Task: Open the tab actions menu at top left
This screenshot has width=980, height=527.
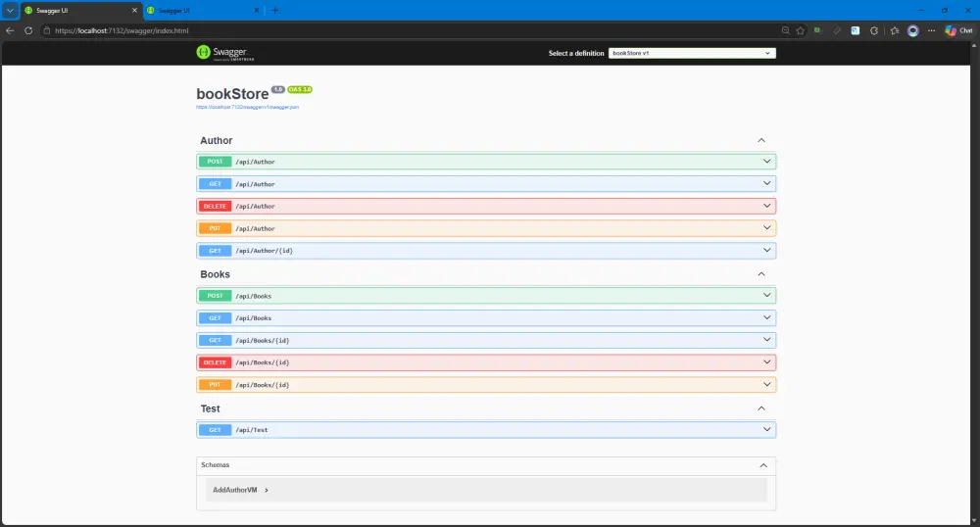Action: 10,11
